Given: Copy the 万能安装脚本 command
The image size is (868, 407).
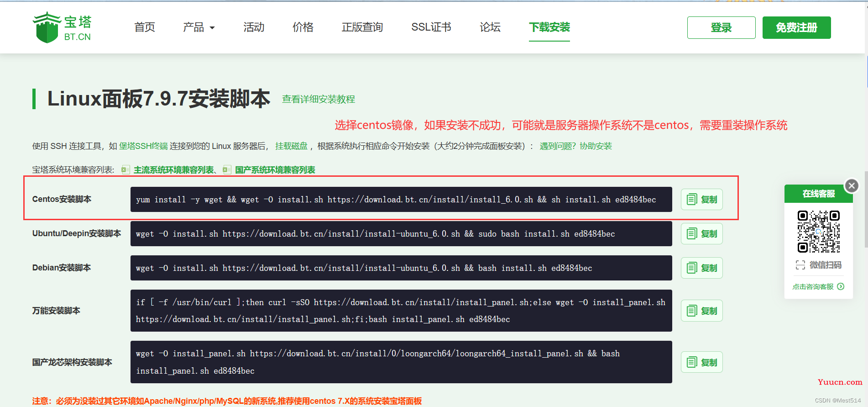Looking at the screenshot, I should point(702,311).
